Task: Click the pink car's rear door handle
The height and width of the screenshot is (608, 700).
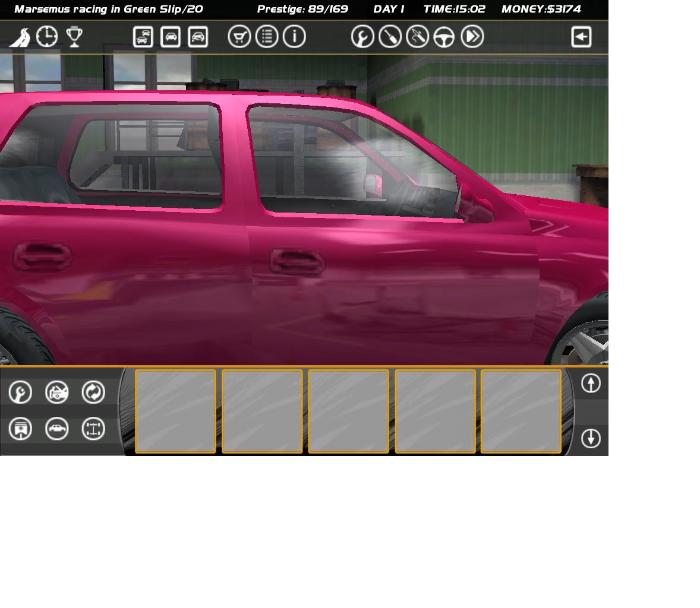Action: 42,256
